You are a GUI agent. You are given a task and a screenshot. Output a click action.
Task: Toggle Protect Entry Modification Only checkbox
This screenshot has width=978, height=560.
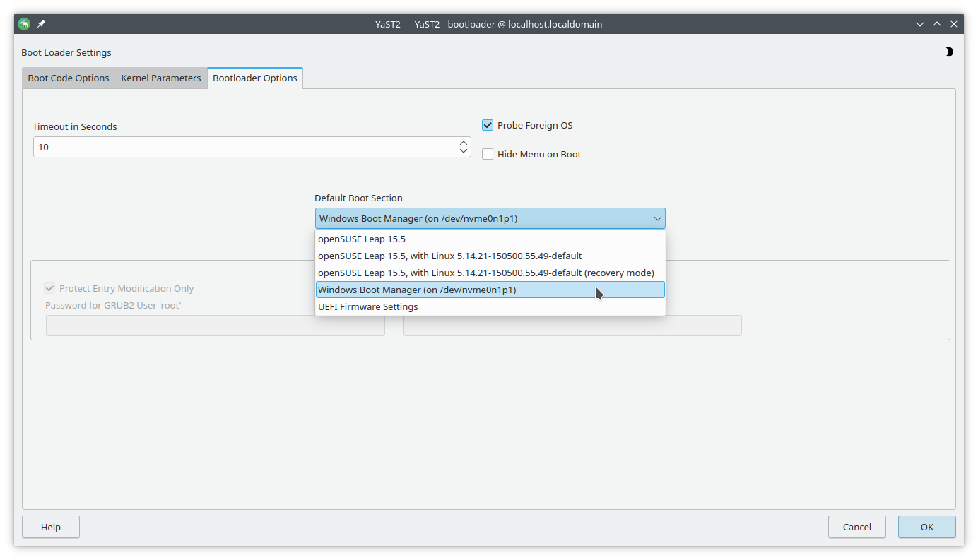50,289
